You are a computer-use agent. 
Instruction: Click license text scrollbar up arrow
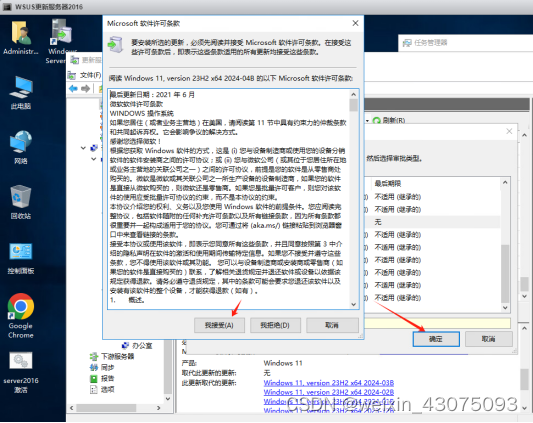click(354, 94)
